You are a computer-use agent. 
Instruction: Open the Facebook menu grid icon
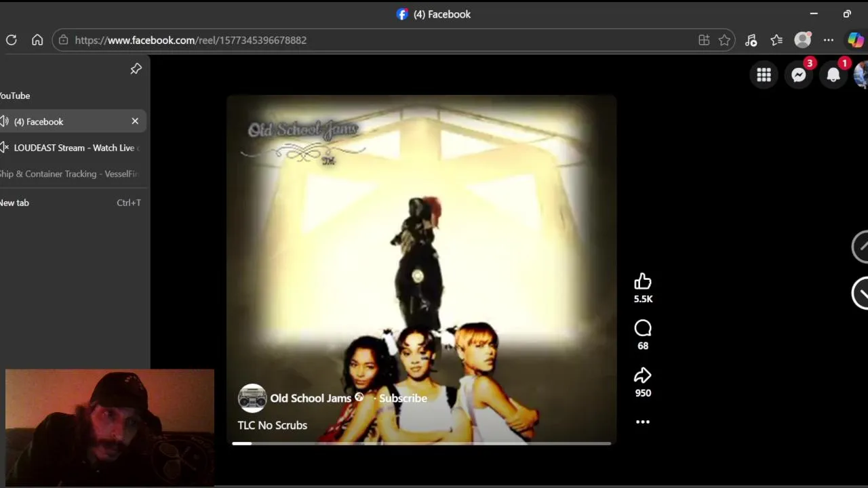764,75
